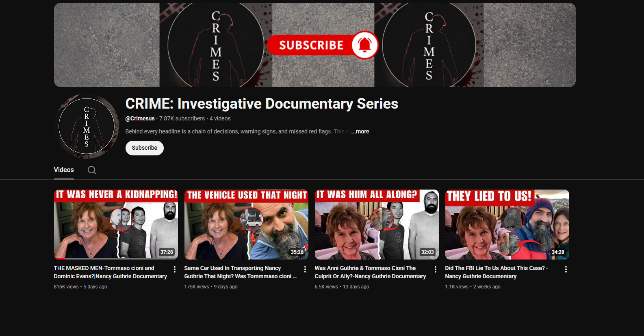Open the THEY LIED TO US thumbnail

tap(507, 225)
